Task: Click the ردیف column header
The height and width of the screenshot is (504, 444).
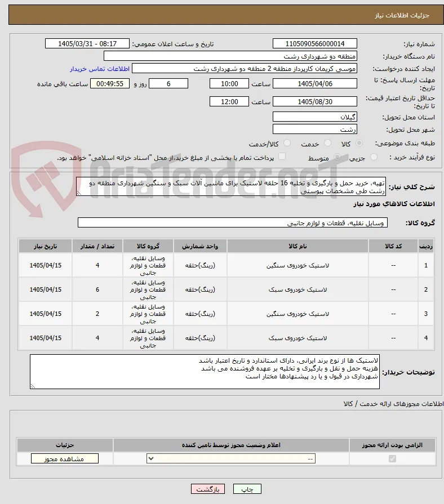Action: click(425, 246)
